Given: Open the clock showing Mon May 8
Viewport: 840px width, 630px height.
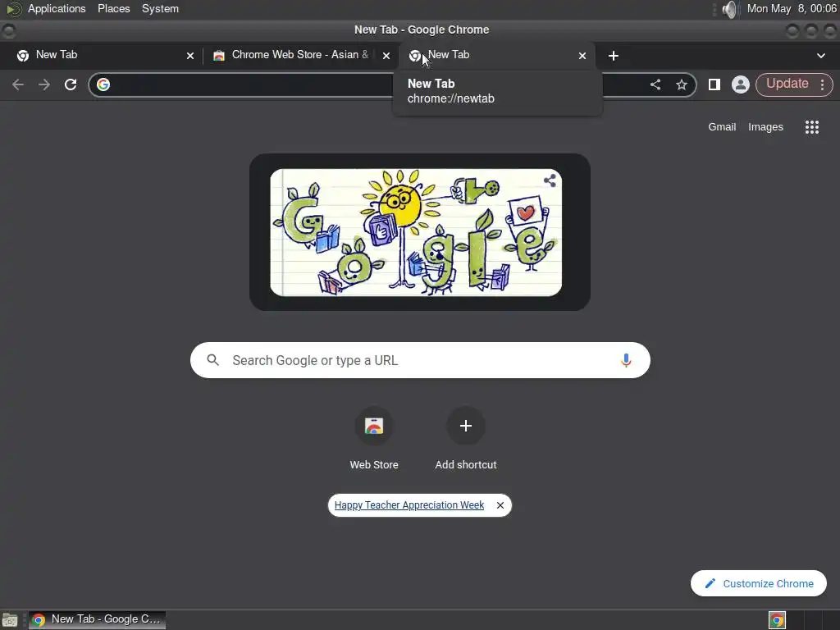Looking at the screenshot, I should click(x=792, y=8).
